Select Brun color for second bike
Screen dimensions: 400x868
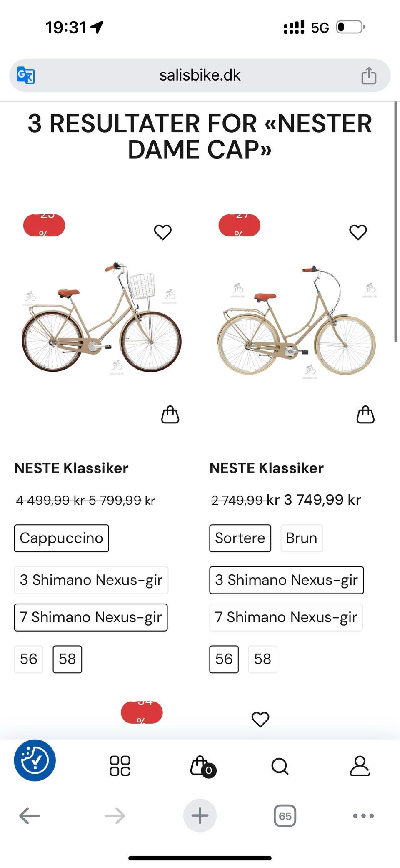[x=301, y=538]
